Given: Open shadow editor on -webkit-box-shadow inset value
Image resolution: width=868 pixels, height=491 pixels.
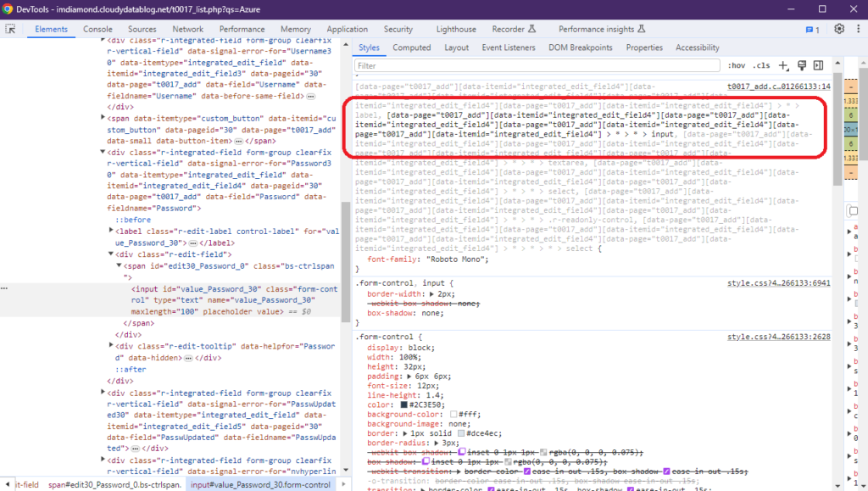Looking at the screenshot, I should click(x=462, y=452).
